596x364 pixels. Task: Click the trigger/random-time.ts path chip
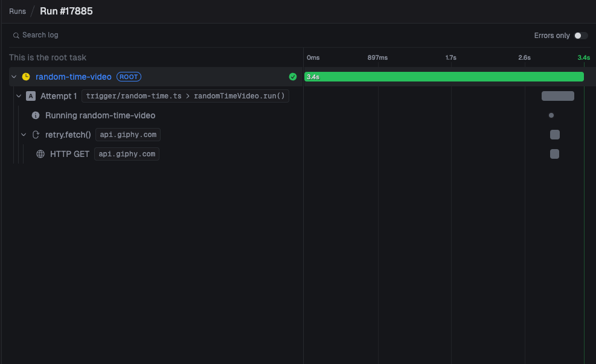pos(185,96)
